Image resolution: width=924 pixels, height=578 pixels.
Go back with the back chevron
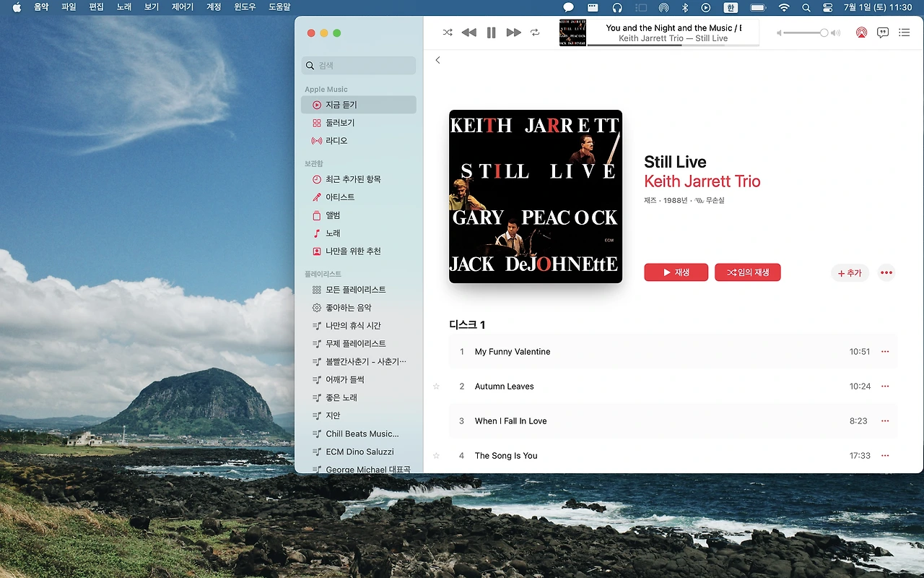437,60
